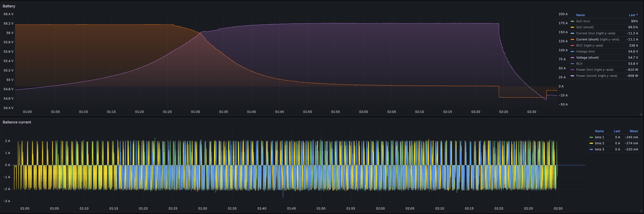Sort Ballance current legend by Last
The image size is (644, 214).
[617, 131]
